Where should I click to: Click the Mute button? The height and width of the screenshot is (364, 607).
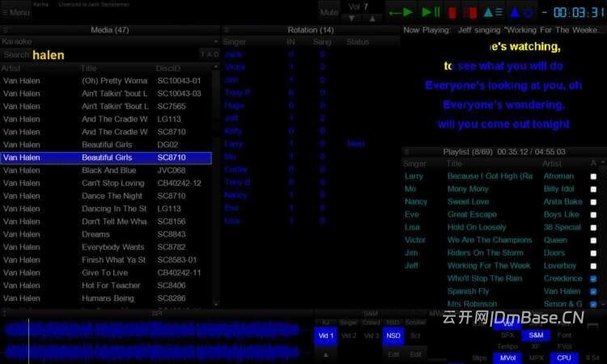pos(329,12)
